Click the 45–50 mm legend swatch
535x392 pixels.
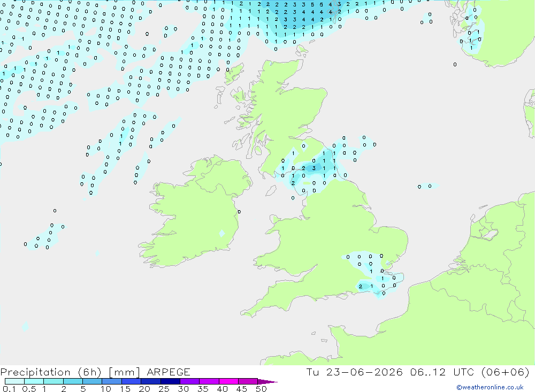tap(248, 381)
